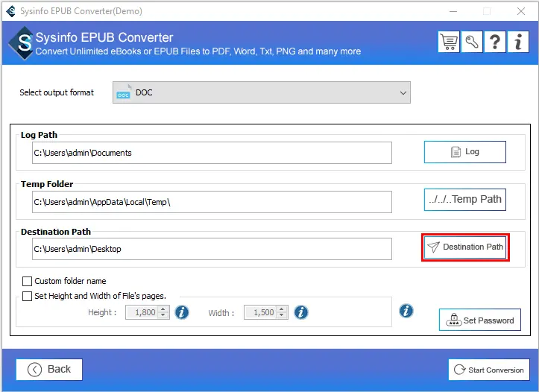Click the key activation icon
Screen dimensions: 539x392
click(x=473, y=42)
